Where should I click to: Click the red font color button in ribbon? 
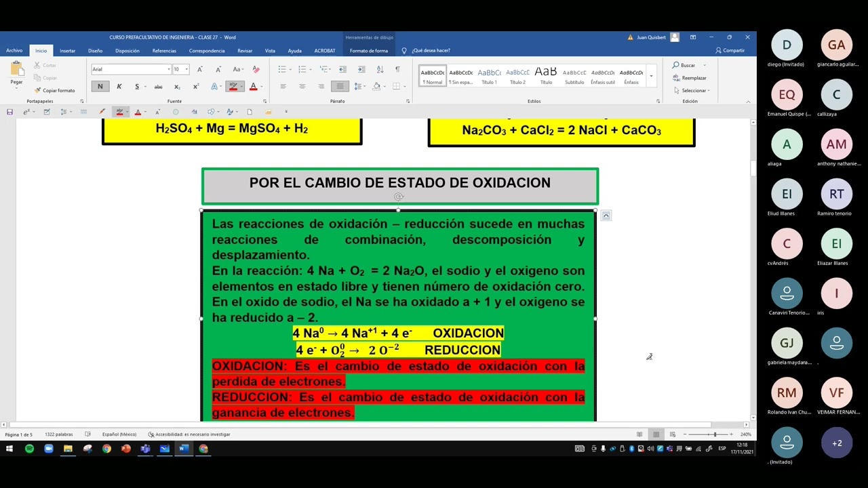[x=253, y=87]
